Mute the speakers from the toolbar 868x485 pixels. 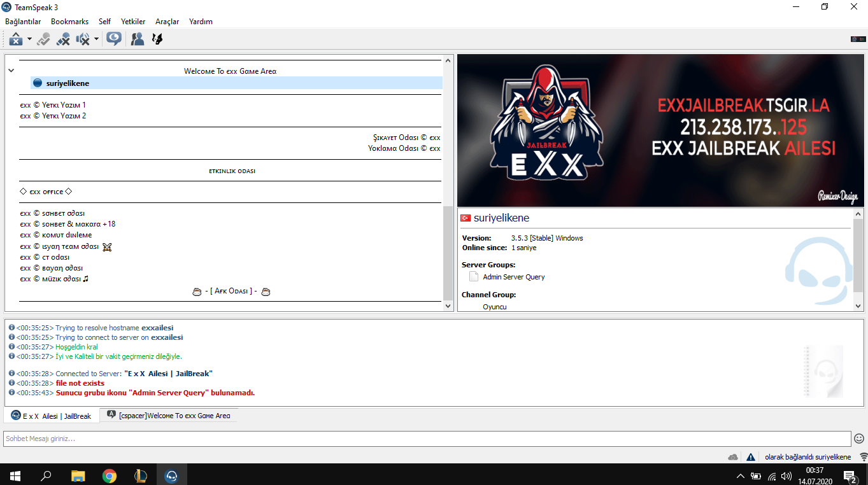(83, 39)
